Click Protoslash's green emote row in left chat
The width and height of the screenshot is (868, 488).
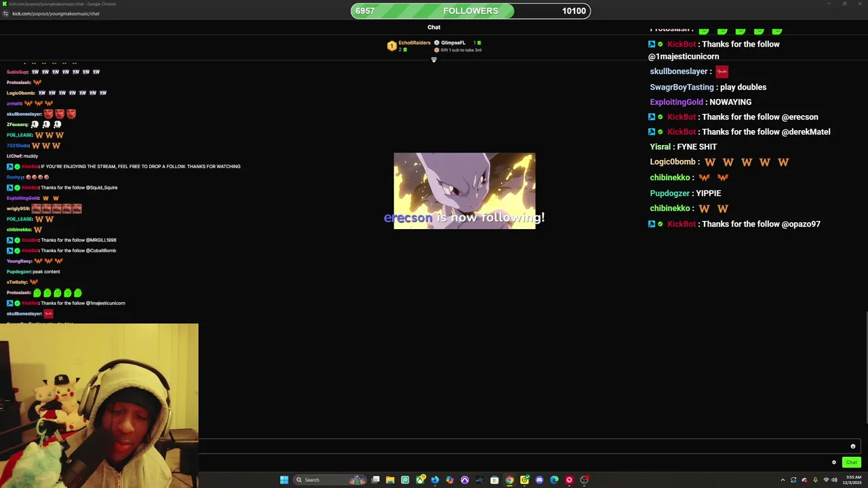coord(58,293)
